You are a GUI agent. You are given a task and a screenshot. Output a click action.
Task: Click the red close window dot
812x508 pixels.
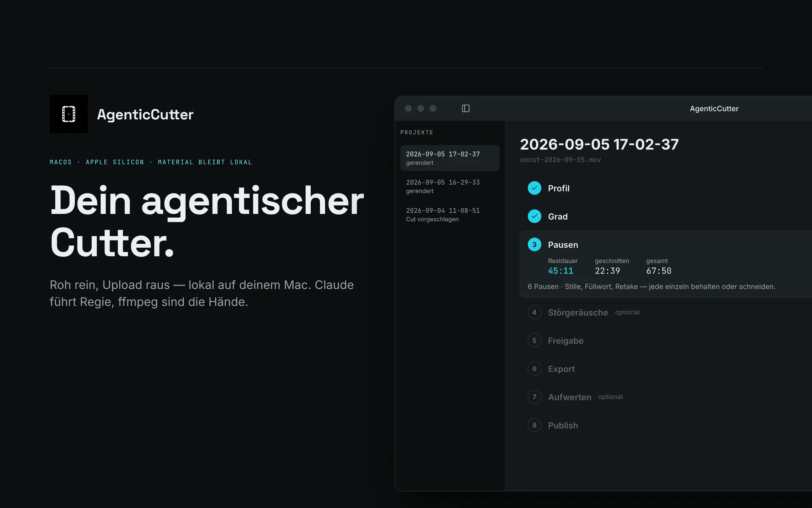[408, 108]
